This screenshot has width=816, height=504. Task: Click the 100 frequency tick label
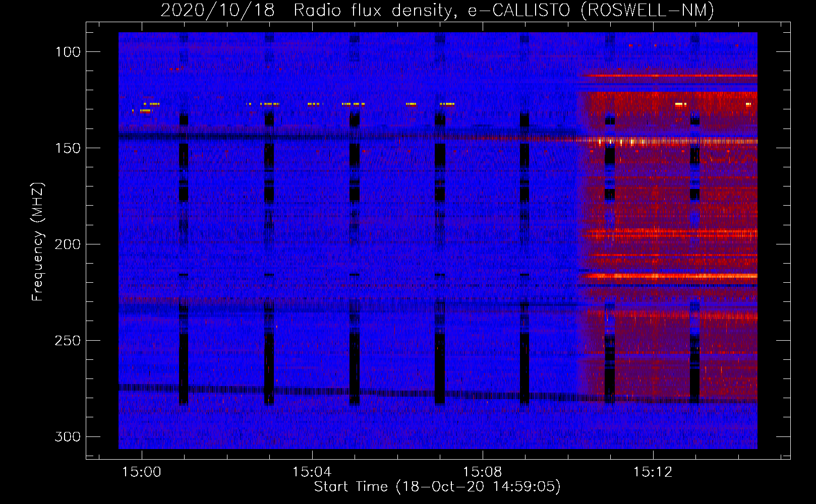click(68, 52)
